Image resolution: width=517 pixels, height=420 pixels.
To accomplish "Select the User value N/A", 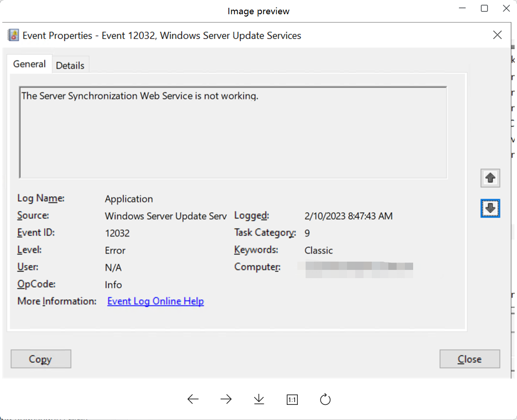I will click(x=113, y=268).
